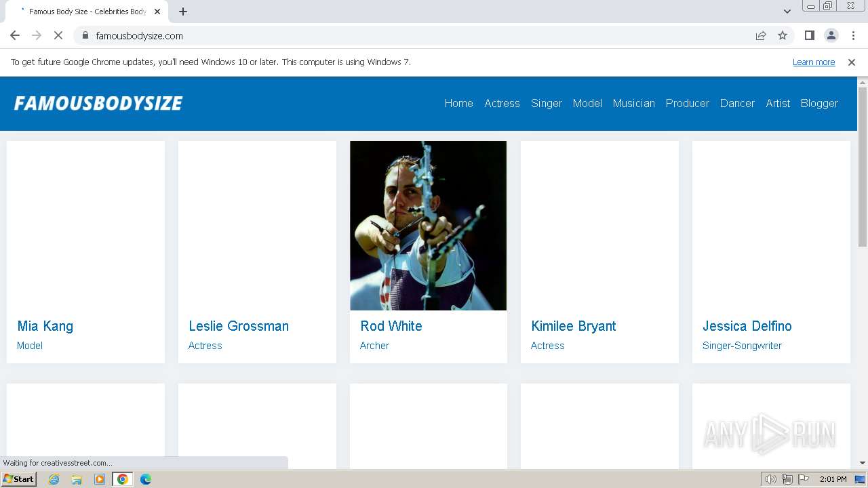Share this page using the share icon
This screenshot has width=868, height=488.
[x=761, y=35]
